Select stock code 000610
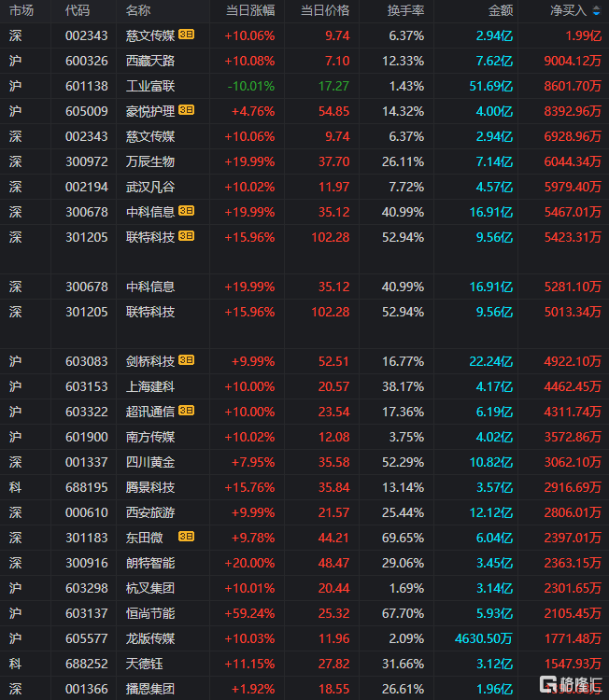609x700 pixels. pyautogui.click(x=87, y=512)
